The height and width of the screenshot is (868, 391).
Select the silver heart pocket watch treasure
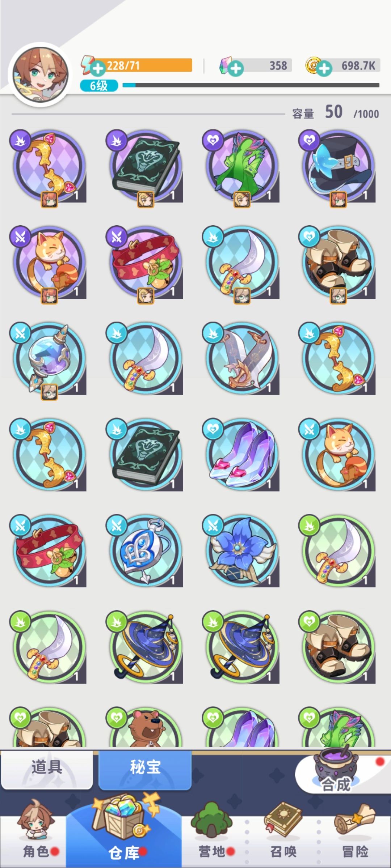coord(145,551)
